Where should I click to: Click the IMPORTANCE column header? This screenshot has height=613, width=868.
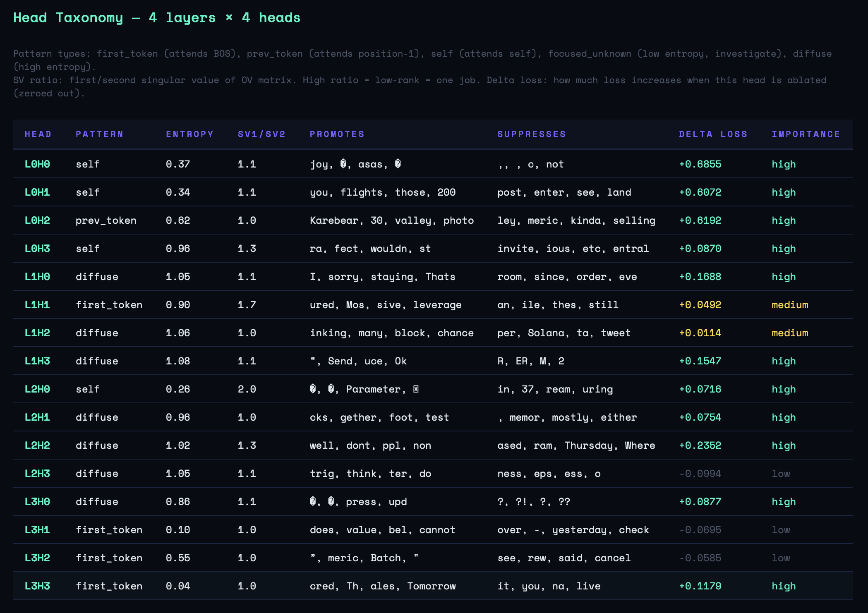coord(806,134)
